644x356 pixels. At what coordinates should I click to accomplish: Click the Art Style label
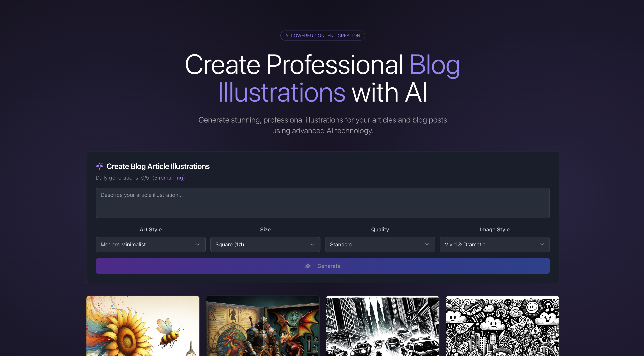point(150,229)
